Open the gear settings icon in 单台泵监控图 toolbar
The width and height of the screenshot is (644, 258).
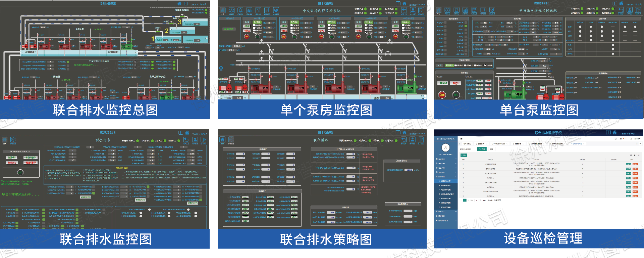click(x=447, y=10)
